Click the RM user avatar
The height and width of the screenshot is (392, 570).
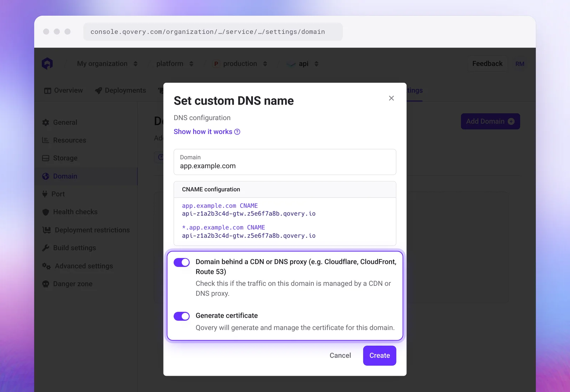(x=520, y=64)
